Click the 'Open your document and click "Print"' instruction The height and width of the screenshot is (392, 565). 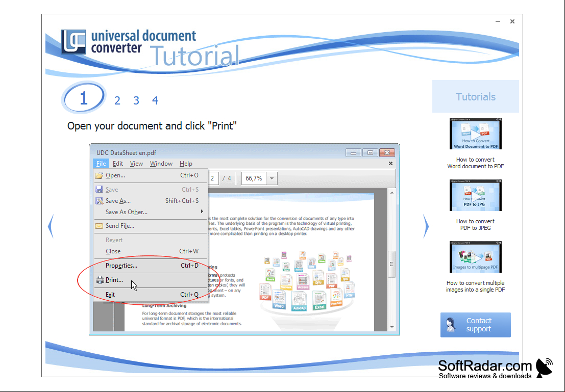click(152, 126)
